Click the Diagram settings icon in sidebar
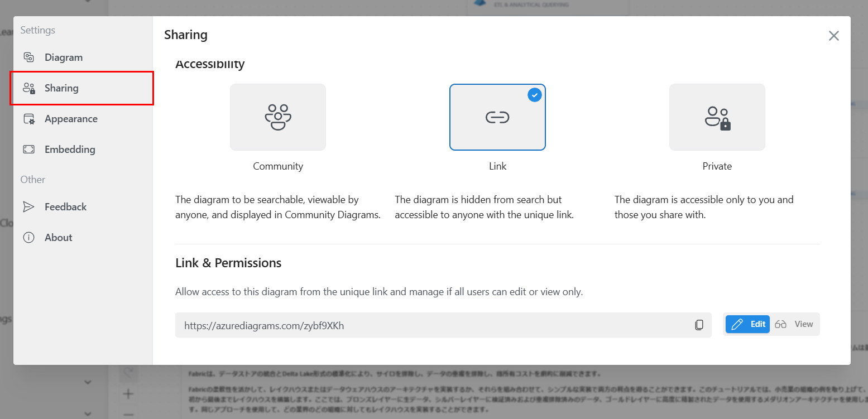 click(28, 57)
